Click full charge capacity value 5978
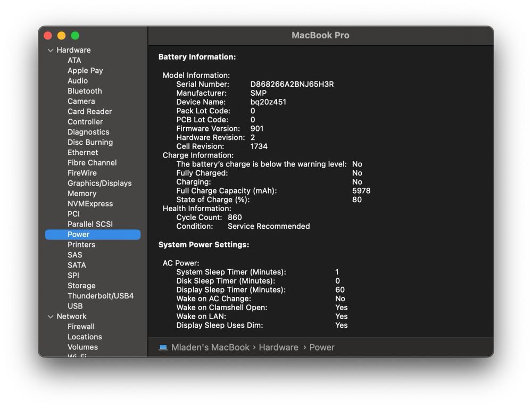The width and height of the screenshot is (532, 408). point(361,190)
